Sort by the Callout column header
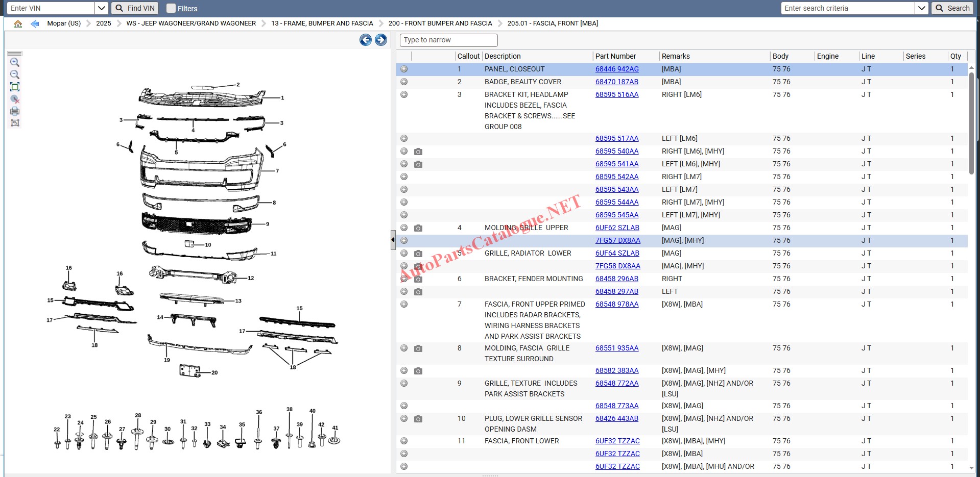Viewport: 980px width, 477px height. point(468,56)
